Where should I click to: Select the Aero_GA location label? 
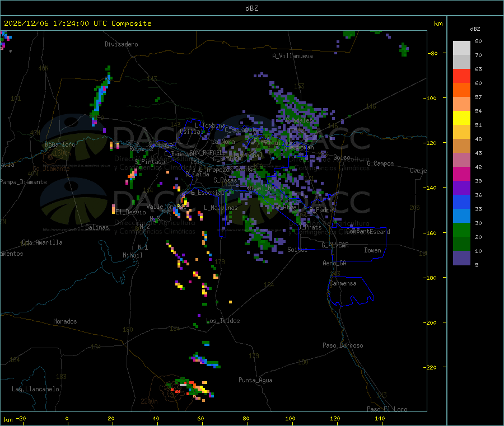(335, 263)
